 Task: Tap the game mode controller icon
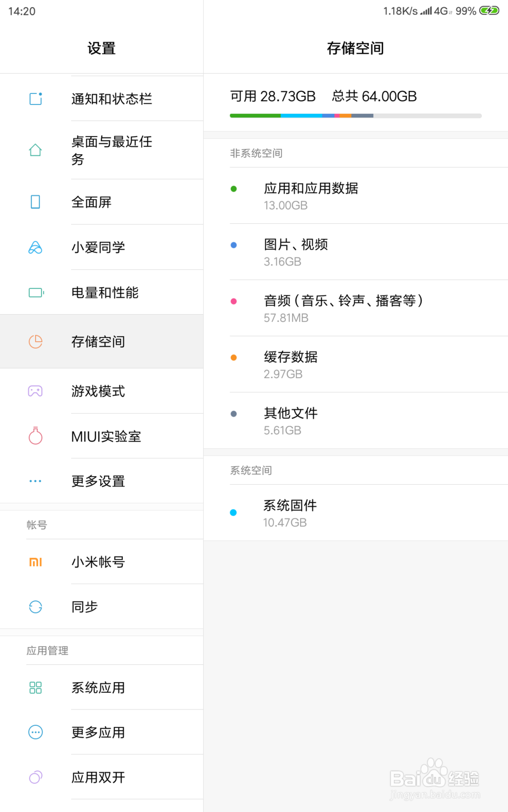pyautogui.click(x=36, y=391)
